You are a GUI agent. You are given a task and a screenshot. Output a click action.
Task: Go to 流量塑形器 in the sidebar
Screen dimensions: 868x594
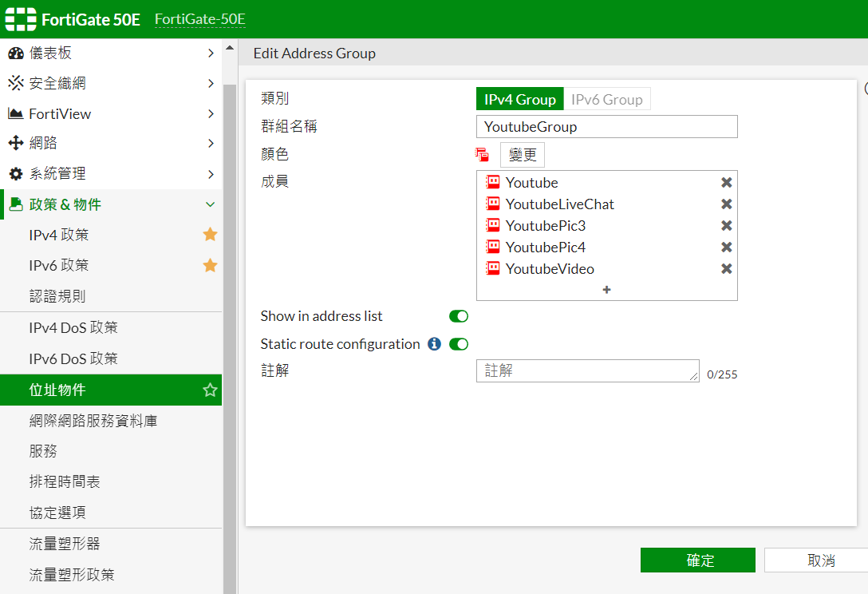pyautogui.click(x=65, y=544)
